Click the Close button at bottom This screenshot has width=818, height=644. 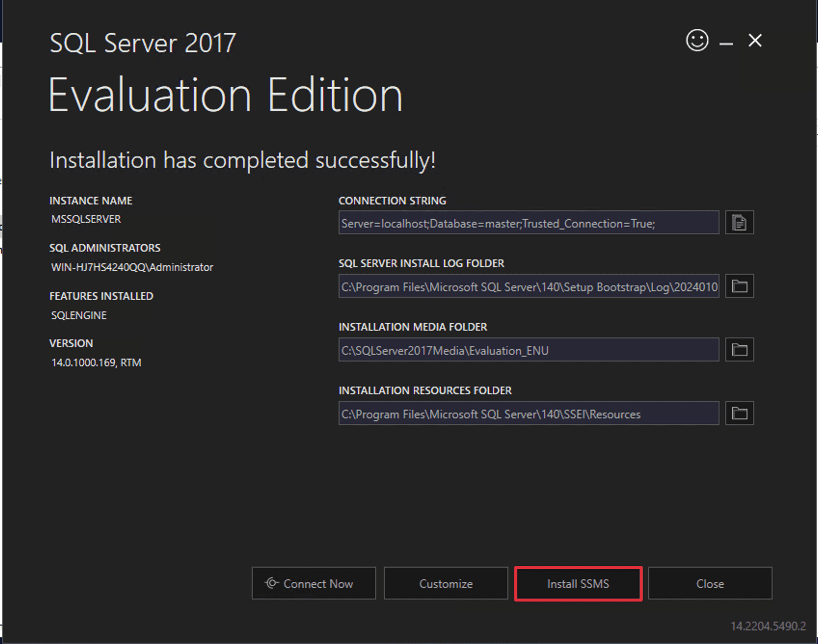tap(710, 583)
